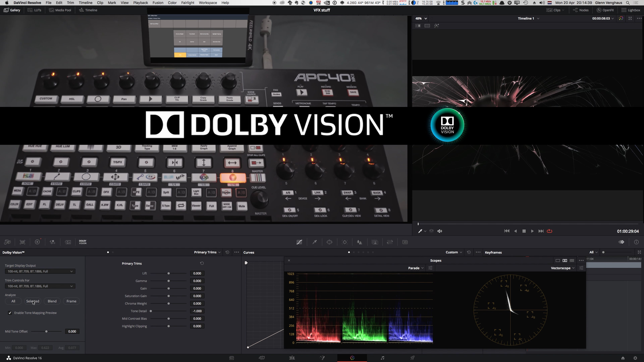Click the Frame analyze button

[x=71, y=301]
